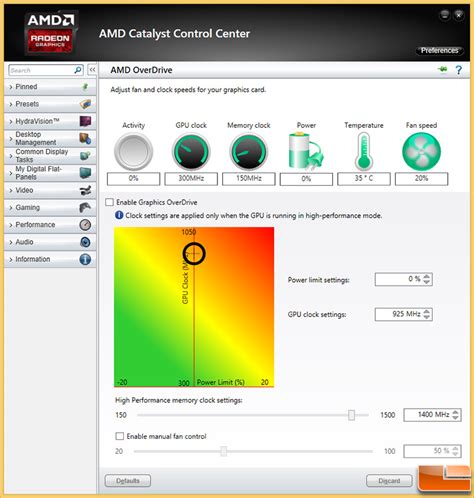Viewport: 474px width, 498px height.
Task: Click the Defaults button
Action: pos(128,481)
